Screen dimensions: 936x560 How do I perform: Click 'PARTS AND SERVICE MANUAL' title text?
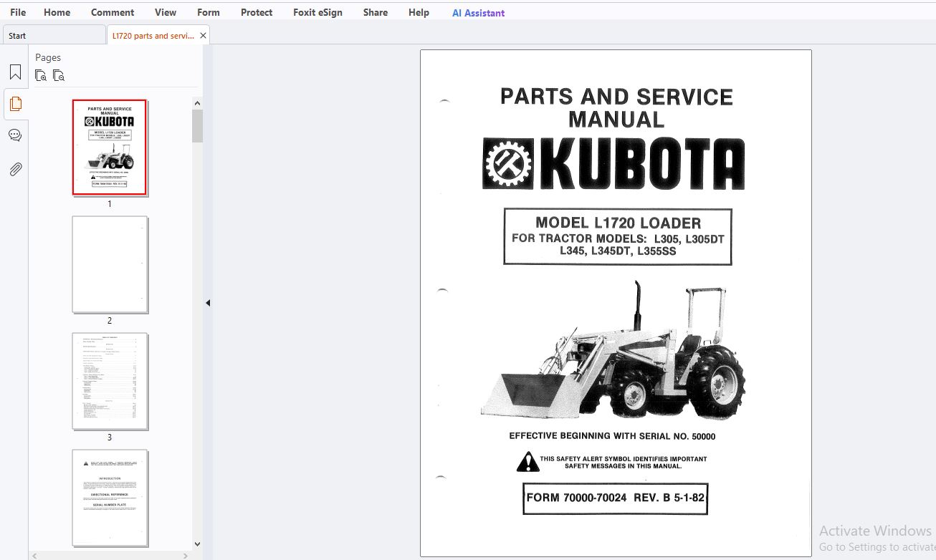point(616,107)
